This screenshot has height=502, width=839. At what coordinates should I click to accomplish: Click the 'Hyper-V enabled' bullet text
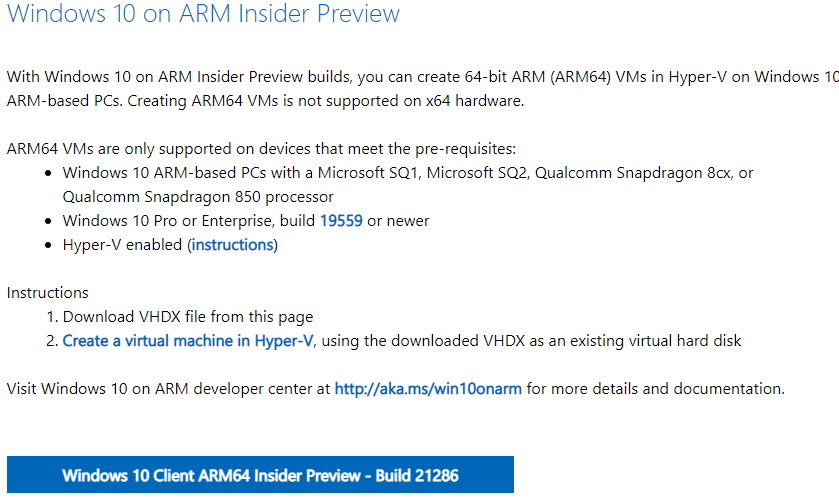tap(123, 245)
